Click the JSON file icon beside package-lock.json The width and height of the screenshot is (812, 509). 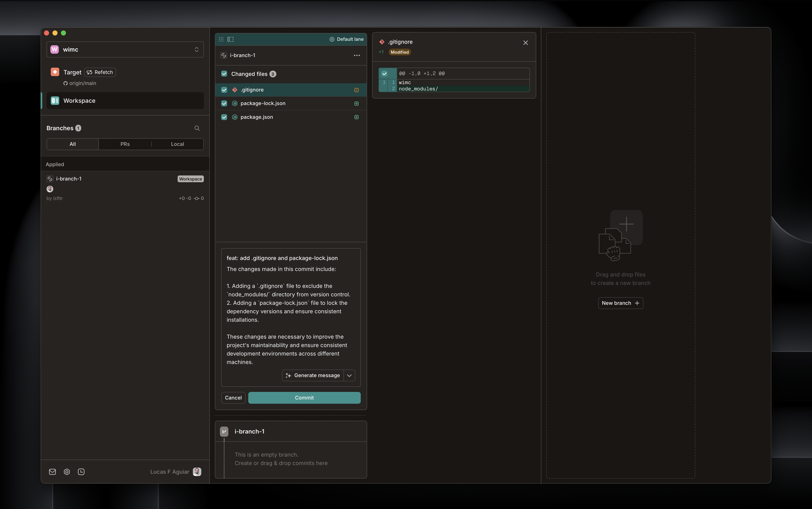pyautogui.click(x=235, y=103)
